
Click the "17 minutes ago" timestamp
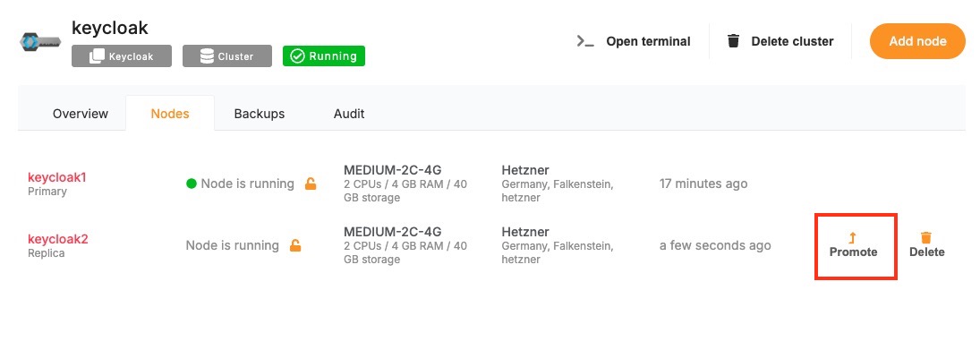[703, 184]
